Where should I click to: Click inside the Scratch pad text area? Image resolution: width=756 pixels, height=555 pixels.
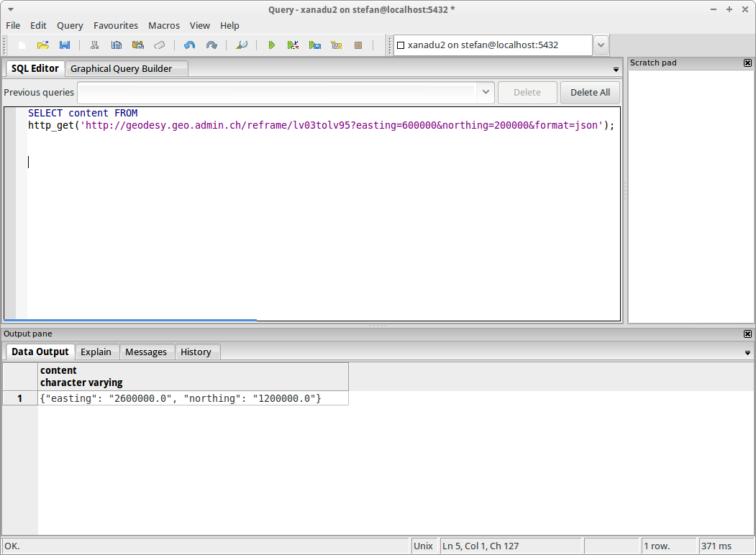pos(691,196)
